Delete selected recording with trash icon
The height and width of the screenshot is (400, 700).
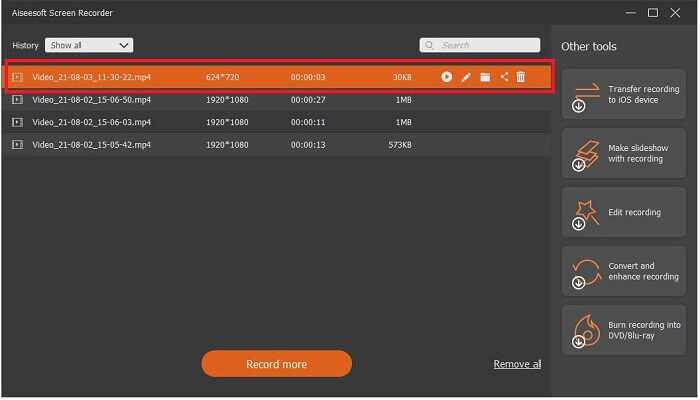click(521, 77)
